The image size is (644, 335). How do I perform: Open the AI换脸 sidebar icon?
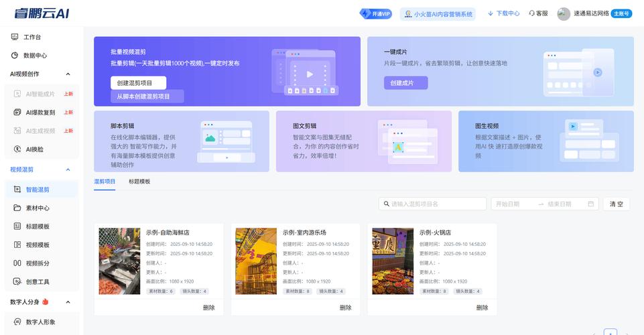pos(17,149)
